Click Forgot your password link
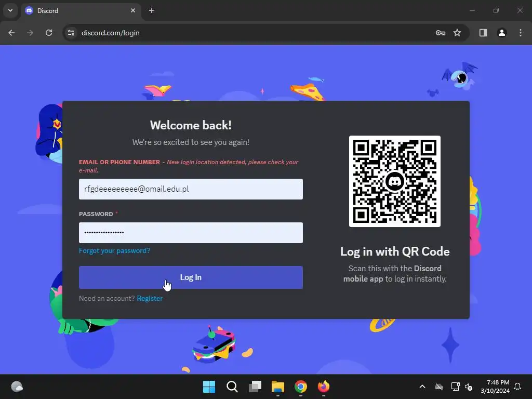This screenshot has width=532, height=399. [x=114, y=251]
